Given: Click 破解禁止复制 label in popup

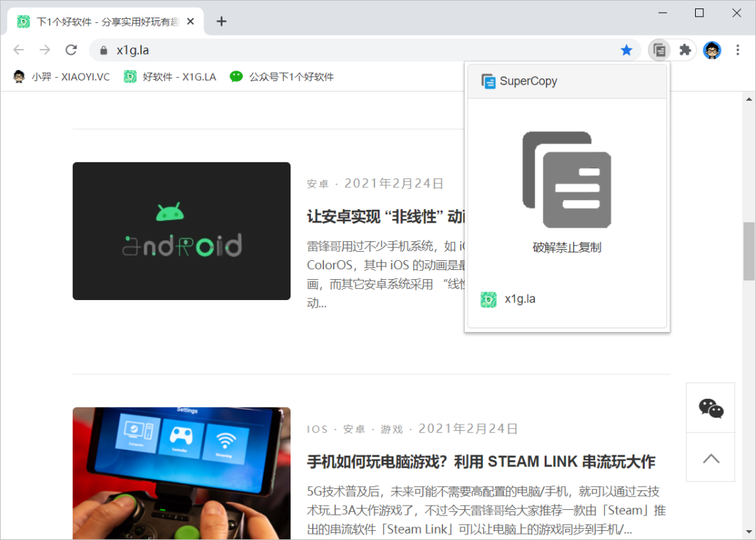Looking at the screenshot, I should pos(567,247).
